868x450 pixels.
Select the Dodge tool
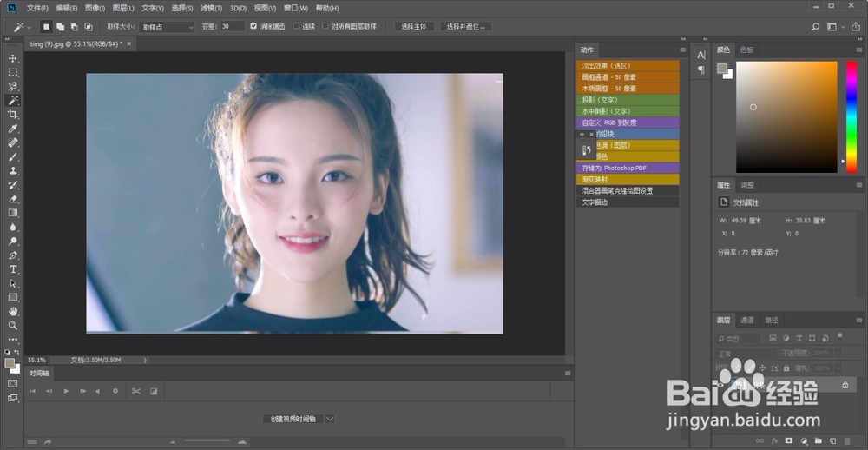[13, 242]
